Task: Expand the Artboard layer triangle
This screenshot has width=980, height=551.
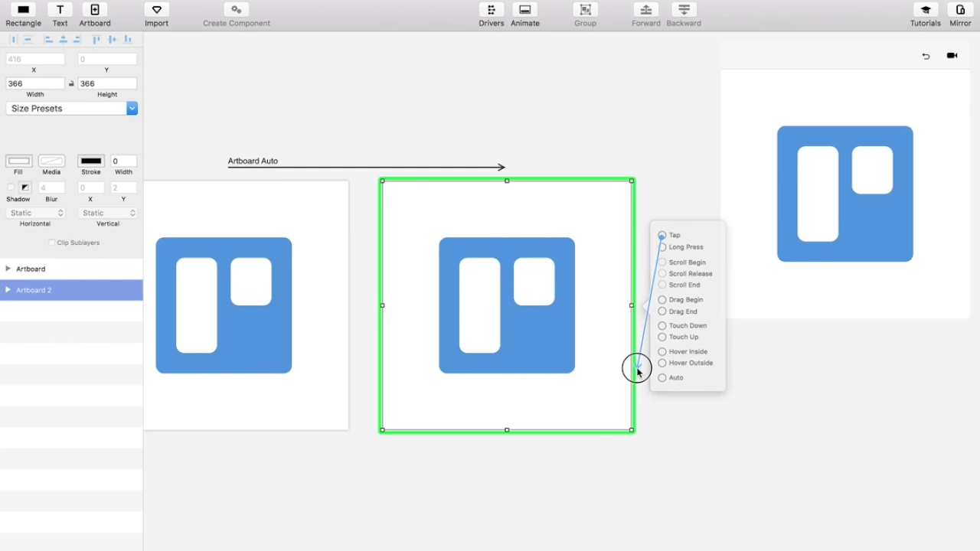Action: point(8,269)
